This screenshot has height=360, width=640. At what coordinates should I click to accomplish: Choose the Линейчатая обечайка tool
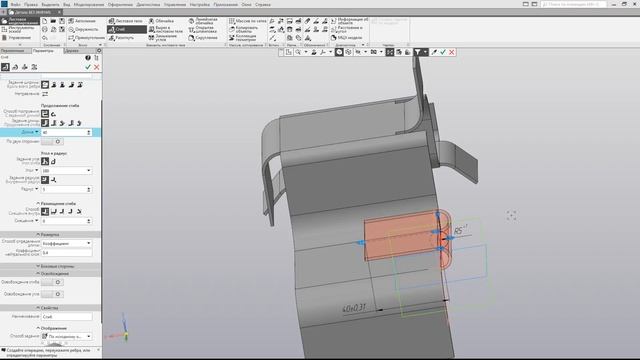tap(203, 21)
